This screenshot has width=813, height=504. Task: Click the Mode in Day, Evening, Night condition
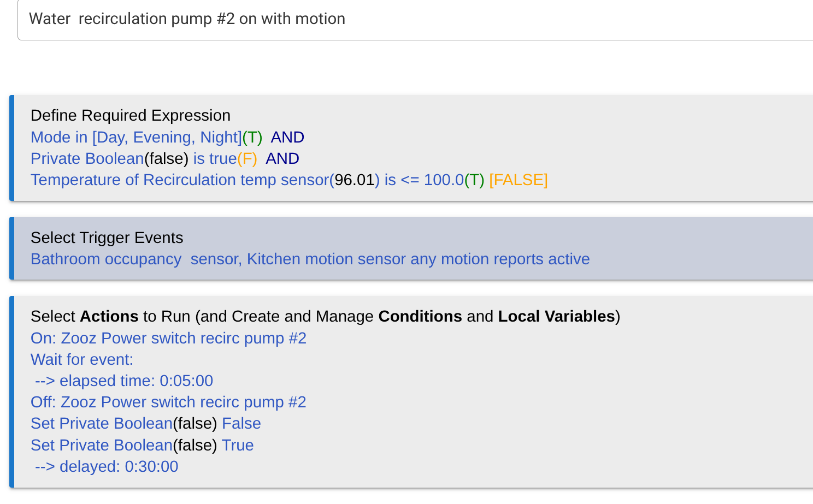click(136, 137)
